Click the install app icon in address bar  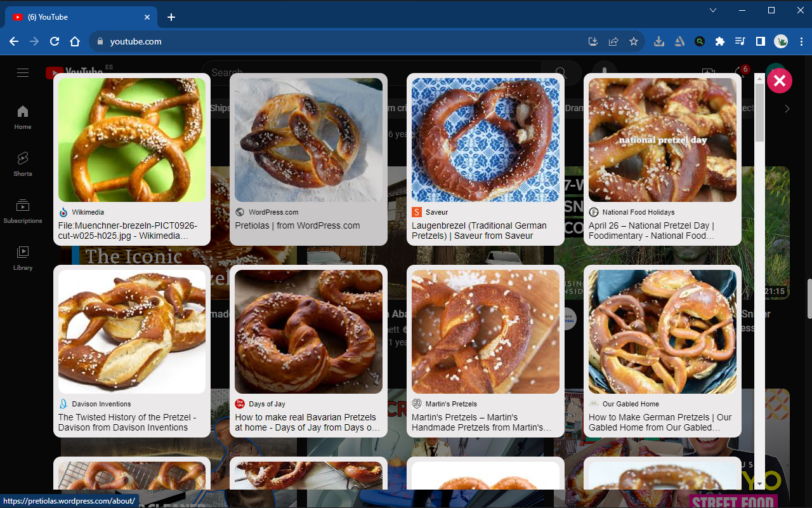(x=593, y=41)
